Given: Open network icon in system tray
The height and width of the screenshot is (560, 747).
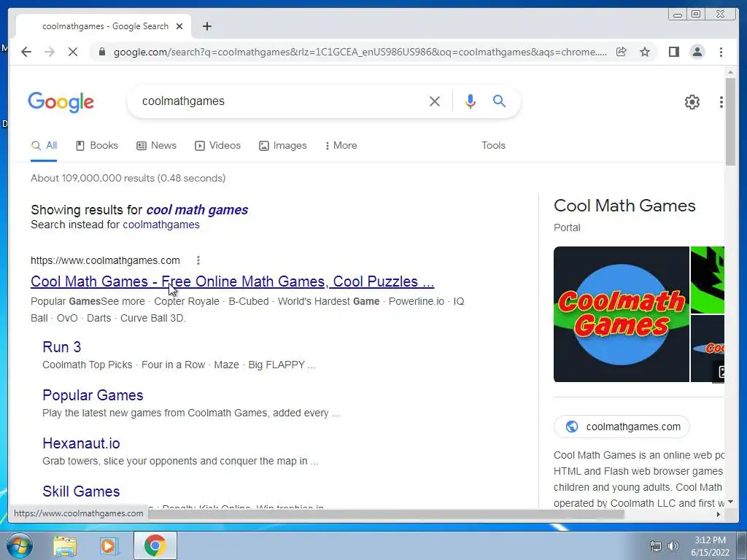Looking at the screenshot, I should point(656,546).
